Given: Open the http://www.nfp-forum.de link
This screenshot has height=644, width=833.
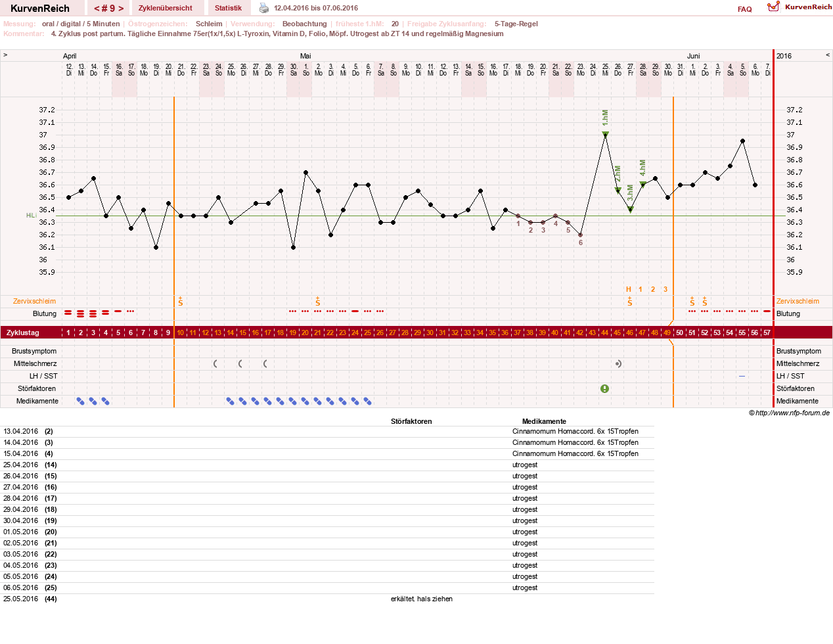Looking at the screenshot, I should click(792, 413).
